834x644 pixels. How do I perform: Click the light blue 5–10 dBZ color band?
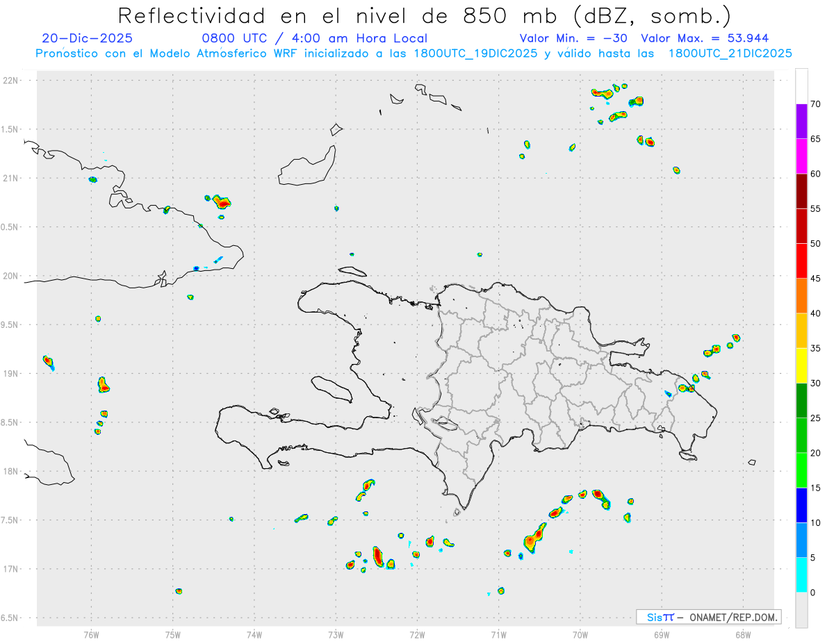pos(801,540)
